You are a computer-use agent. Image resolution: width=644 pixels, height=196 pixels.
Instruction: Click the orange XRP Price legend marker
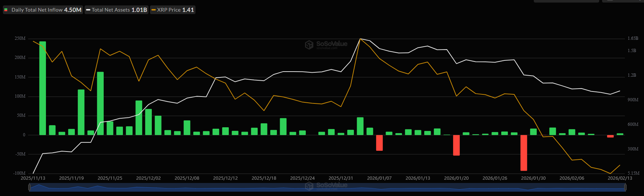154,10
